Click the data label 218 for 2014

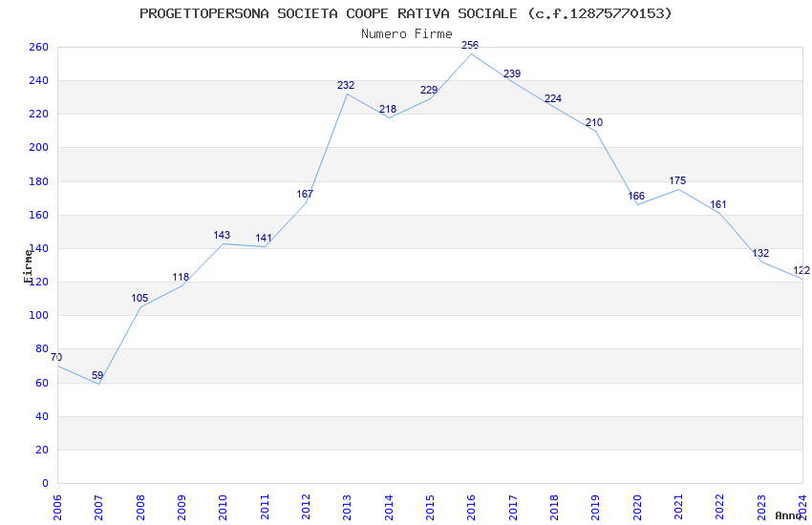coord(387,109)
